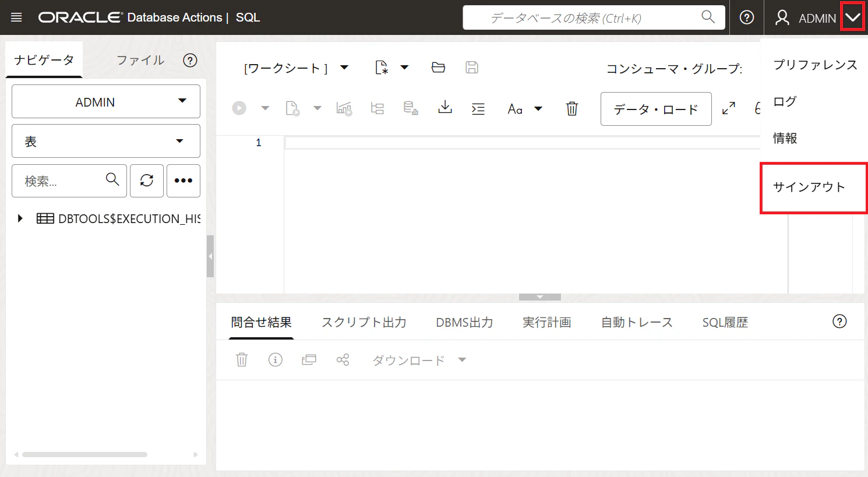868x477 pixels.
Task: Click the autotrace icon
Action: tap(377, 108)
